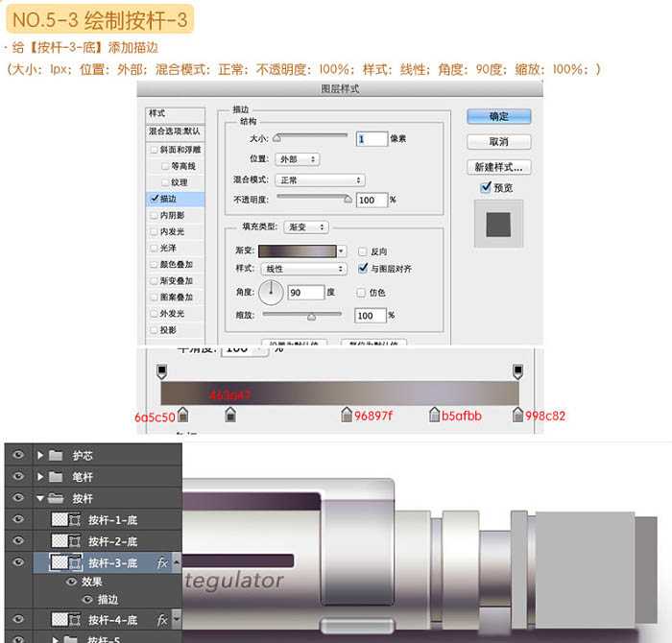Open the 填充类型 dropdown showing 渐变
The height and width of the screenshot is (643, 672).
306,227
